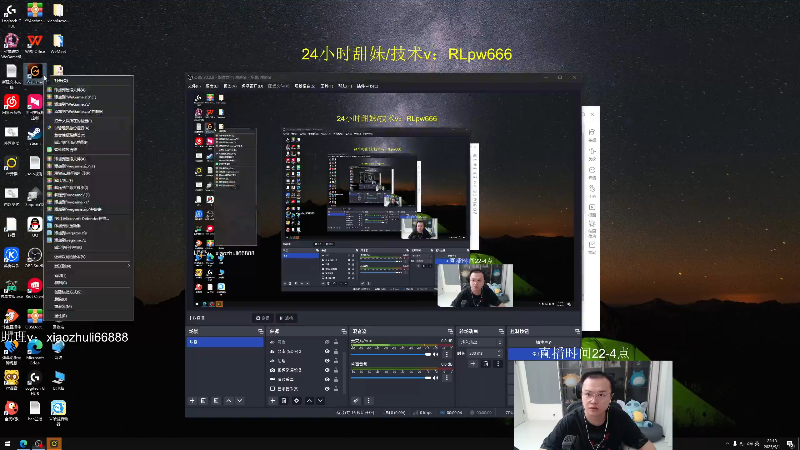Open scene transition three-dot properties menu
The height and width of the screenshot is (450, 800).
pos(498,364)
